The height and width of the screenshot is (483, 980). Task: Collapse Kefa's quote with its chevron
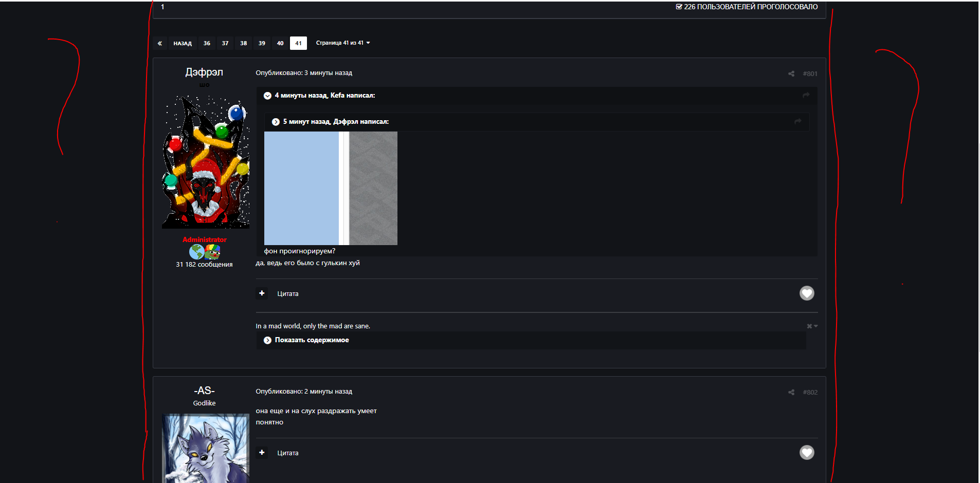[267, 96]
